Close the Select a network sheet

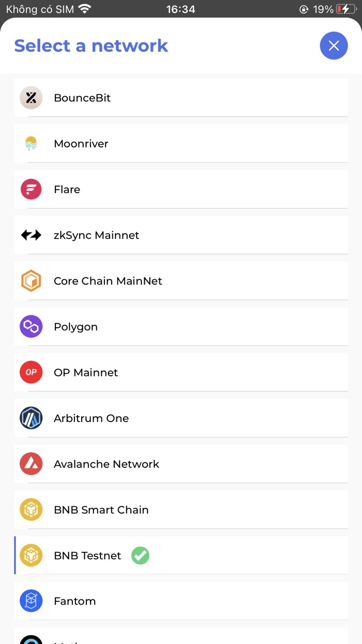coord(334,46)
